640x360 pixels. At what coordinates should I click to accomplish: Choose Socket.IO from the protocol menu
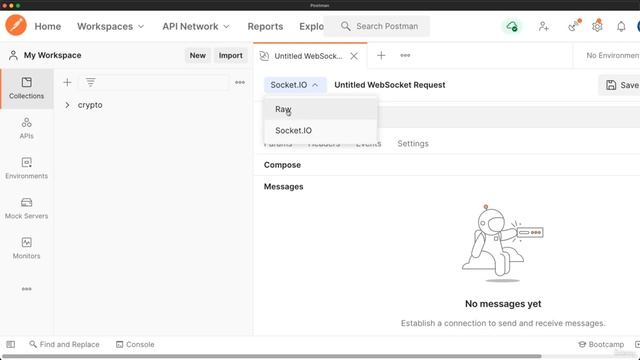click(321, 131)
